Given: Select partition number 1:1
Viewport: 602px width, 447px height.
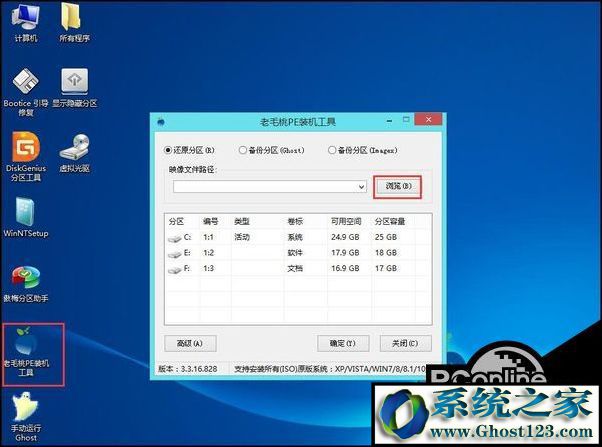Looking at the screenshot, I should tap(208, 237).
